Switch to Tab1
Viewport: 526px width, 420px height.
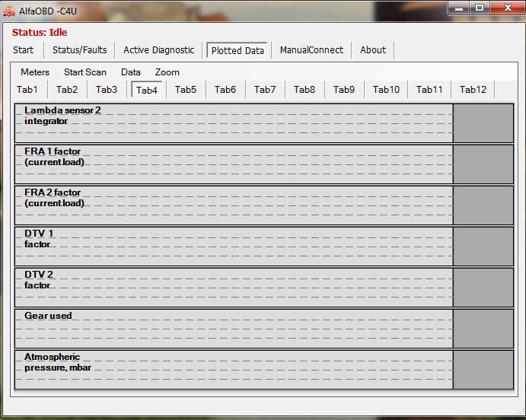[x=27, y=90]
